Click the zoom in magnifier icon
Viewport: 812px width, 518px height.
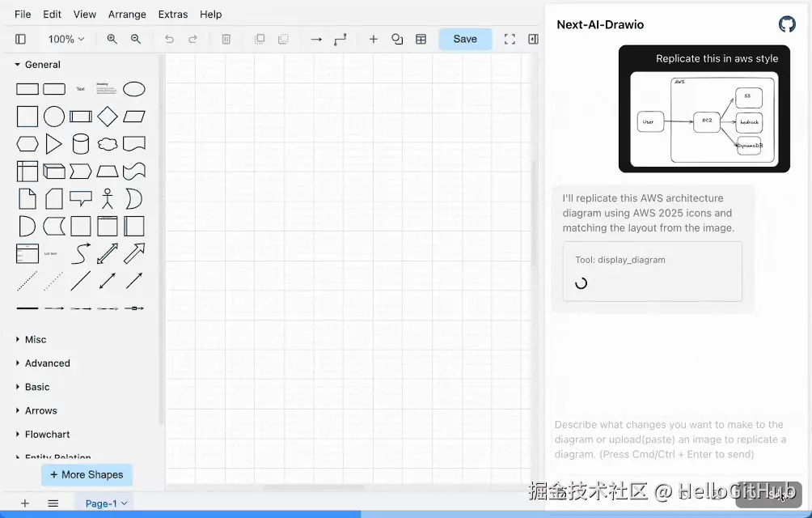[x=112, y=39]
